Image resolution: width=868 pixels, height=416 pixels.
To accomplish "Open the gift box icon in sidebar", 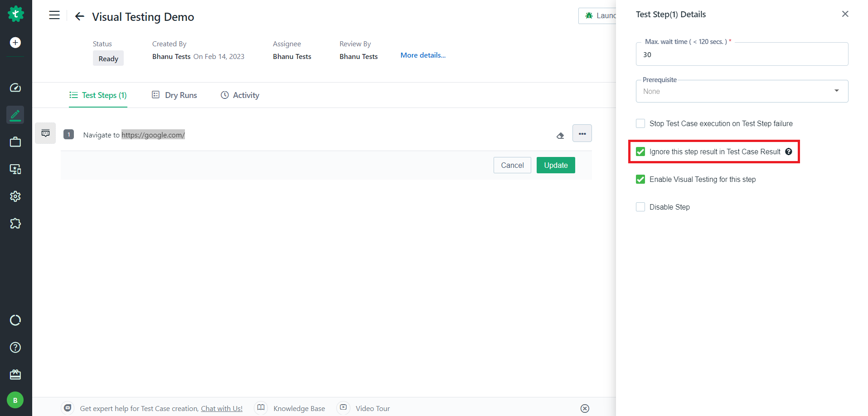I will point(15,375).
